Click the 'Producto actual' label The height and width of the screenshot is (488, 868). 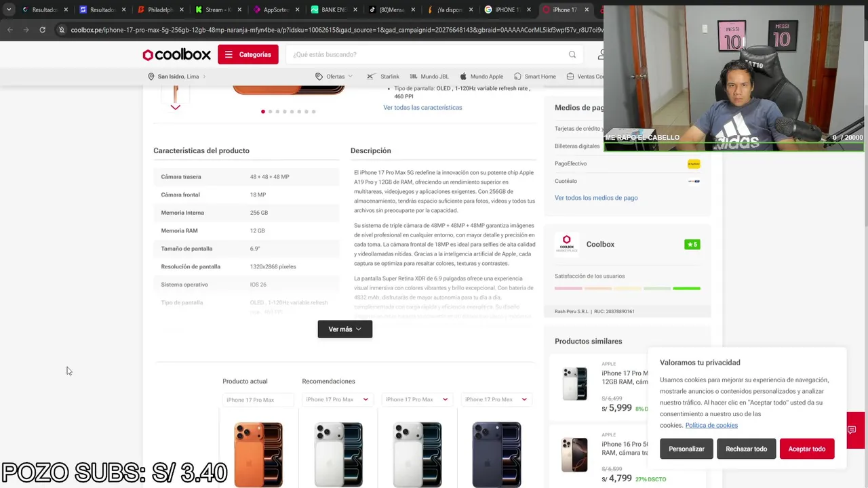[245, 382]
